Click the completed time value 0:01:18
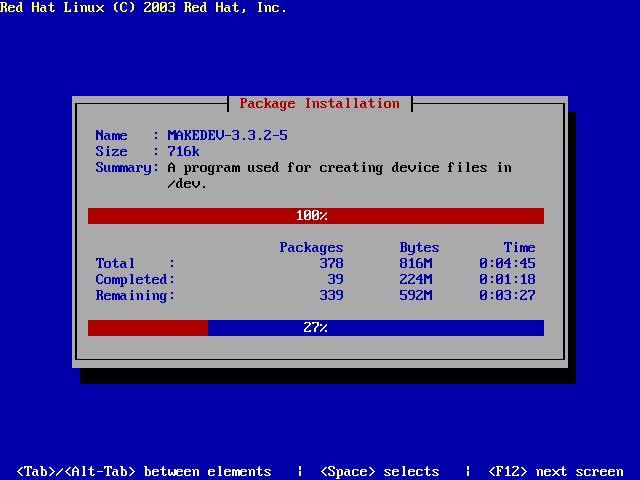The width and height of the screenshot is (640, 480). click(x=507, y=279)
